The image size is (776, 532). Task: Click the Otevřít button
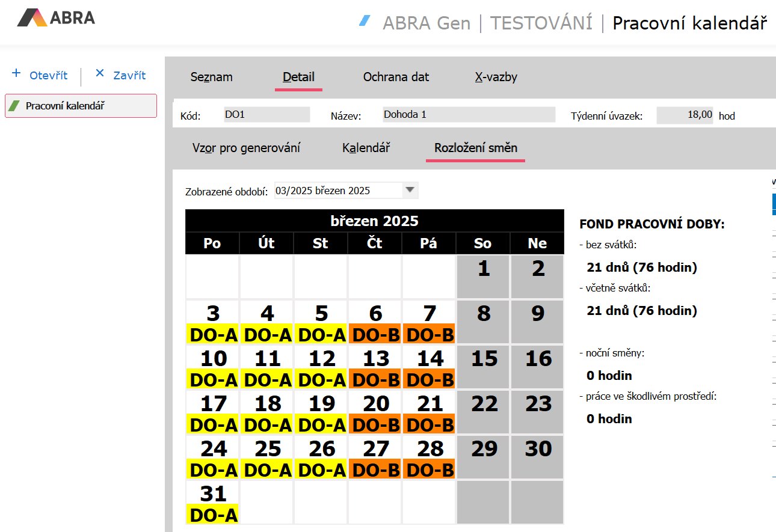[48, 76]
